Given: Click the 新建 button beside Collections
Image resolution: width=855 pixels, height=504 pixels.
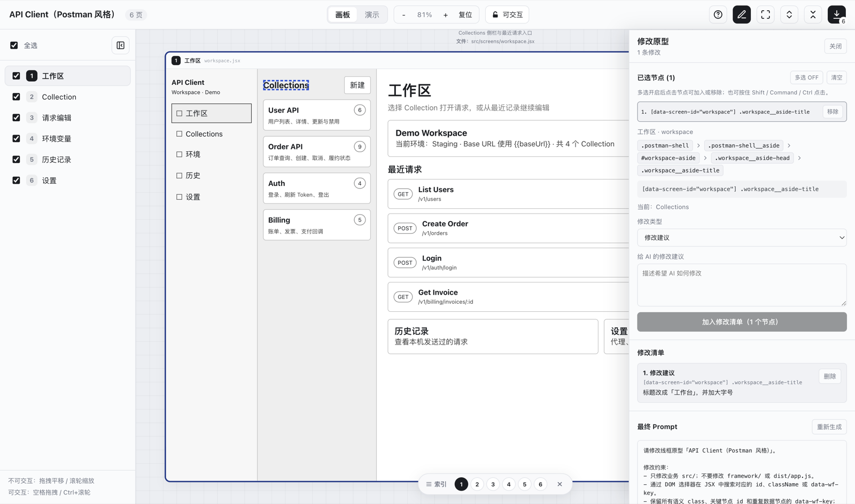Looking at the screenshot, I should click(357, 85).
